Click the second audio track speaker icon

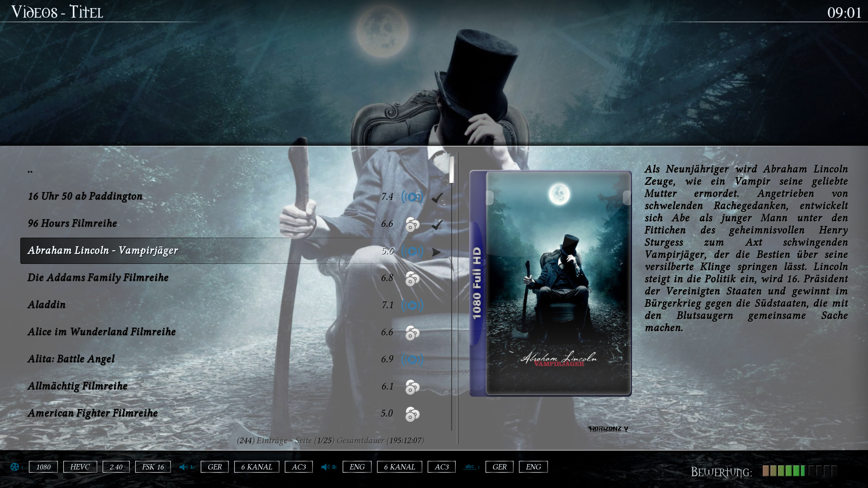tap(325, 467)
